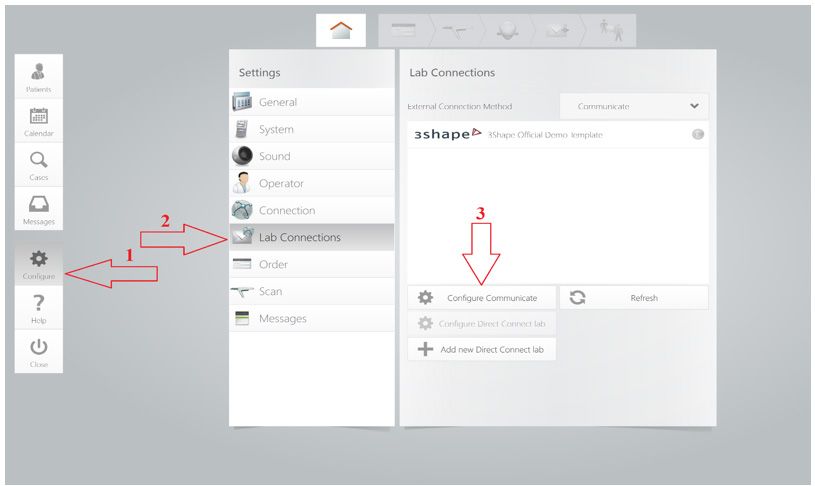Open Scan settings category
The width and height of the screenshot is (815, 486).
311,291
